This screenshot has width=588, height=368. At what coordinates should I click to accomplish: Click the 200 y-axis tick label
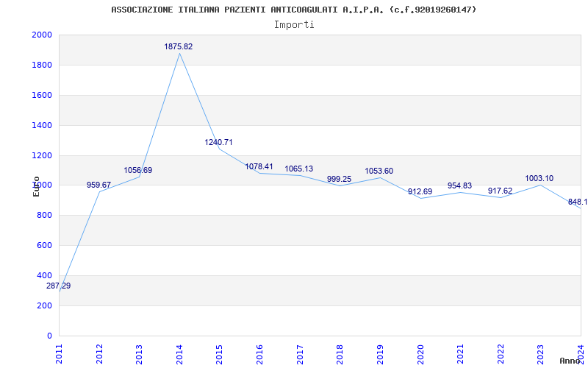click(44, 305)
